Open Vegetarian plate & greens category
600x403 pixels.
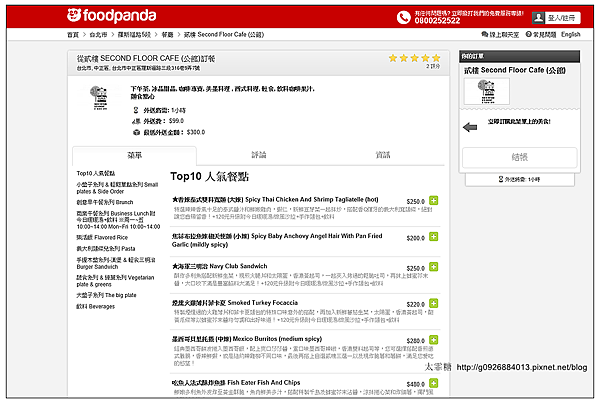pos(115,281)
